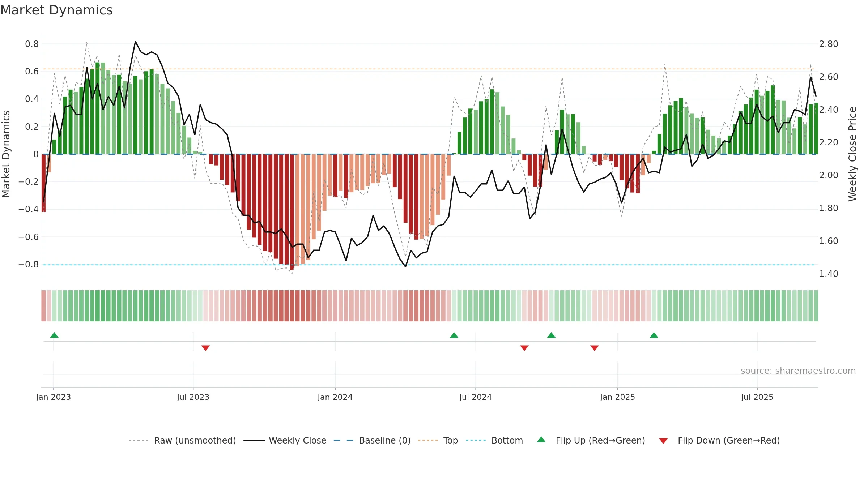Click the Raw (unsmoothed) legend entry
The image size is (868, 488).
[x=182, y=440]
